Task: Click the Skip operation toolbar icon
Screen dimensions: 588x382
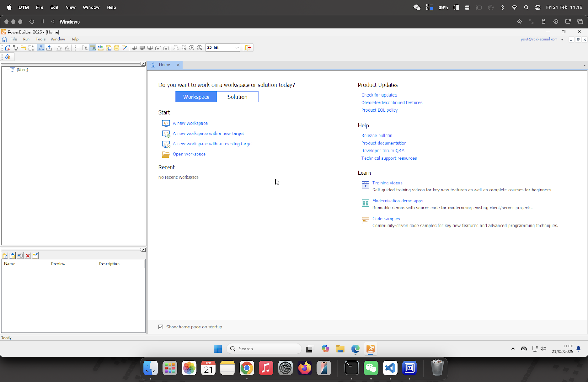Action: pos(158,48)
